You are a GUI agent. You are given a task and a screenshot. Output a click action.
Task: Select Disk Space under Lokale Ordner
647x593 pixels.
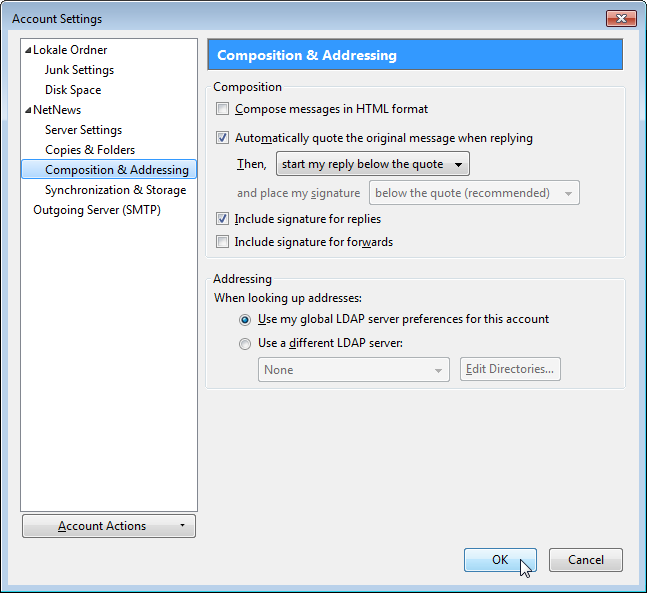pos(73,90)
